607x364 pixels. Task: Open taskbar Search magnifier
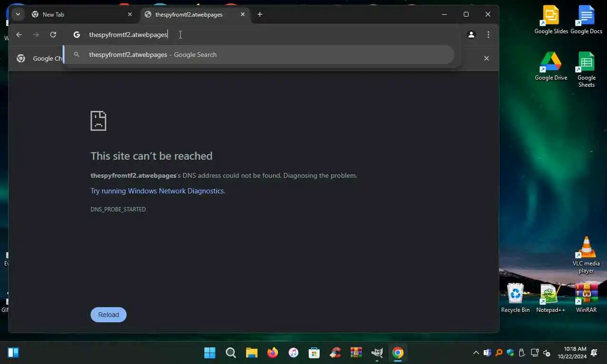tap(231, 353)
